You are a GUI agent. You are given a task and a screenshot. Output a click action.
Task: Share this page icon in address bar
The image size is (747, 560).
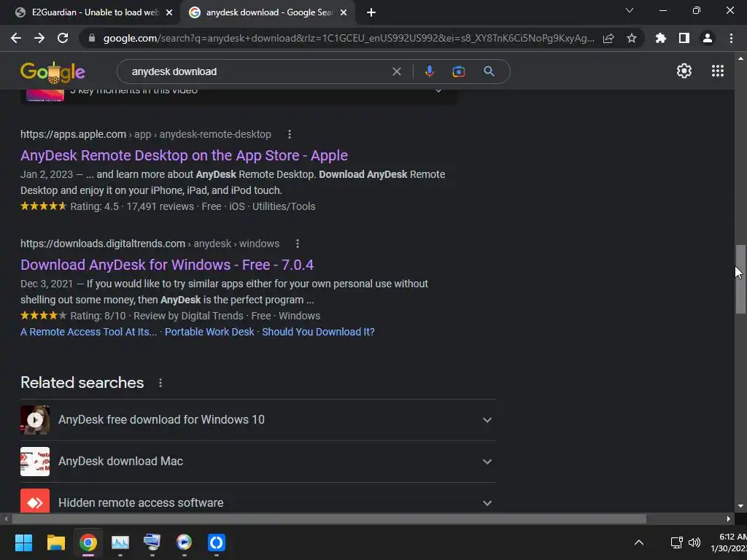tap(608, 39)
